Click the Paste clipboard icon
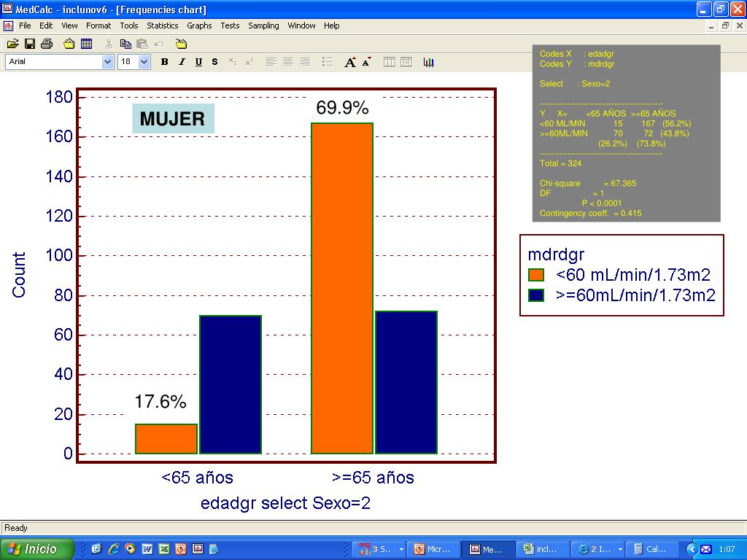Screen dimensions: 747x560 pyautogui.click(x=142, y=44)
